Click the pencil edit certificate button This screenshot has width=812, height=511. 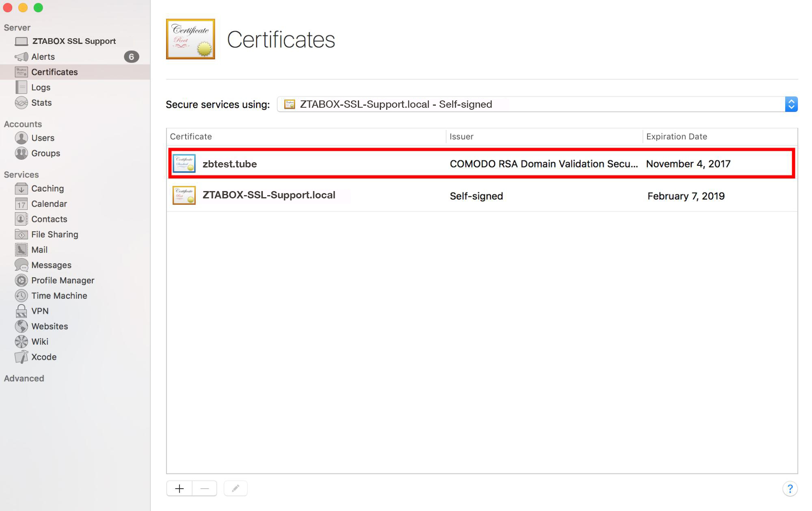tap(236, 488)
